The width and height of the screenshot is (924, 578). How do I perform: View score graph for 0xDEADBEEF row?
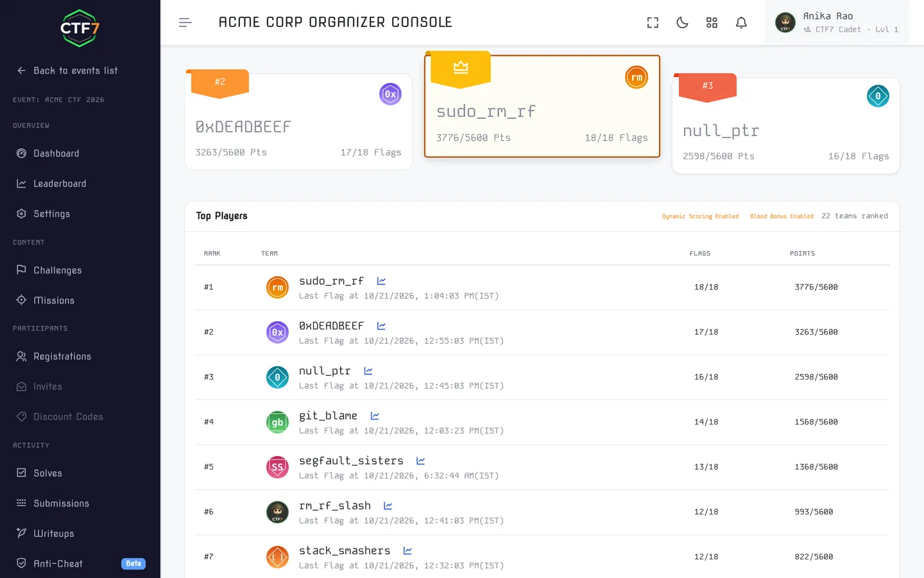pyautogui.click(x=381, y=326)
